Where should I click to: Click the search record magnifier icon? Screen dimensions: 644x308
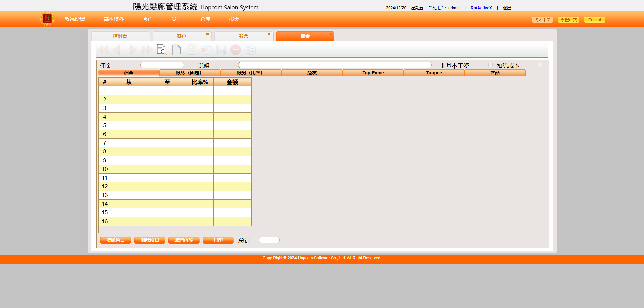click(162, 50)
